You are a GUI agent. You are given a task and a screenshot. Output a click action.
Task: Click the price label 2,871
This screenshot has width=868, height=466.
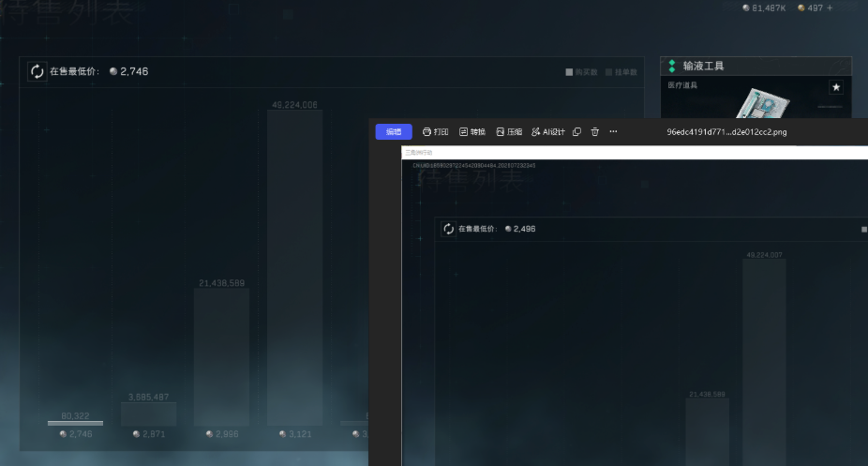(x=149, y=434)
